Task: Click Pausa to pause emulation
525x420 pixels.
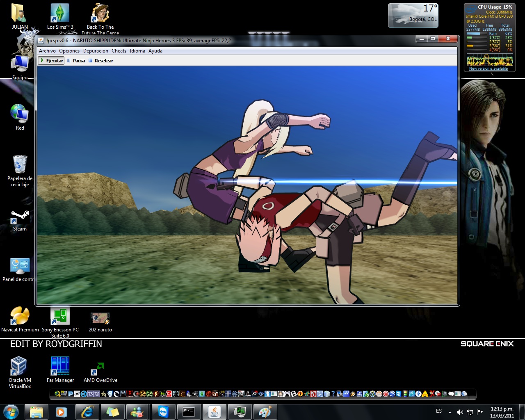Action: tap(76, 61)
